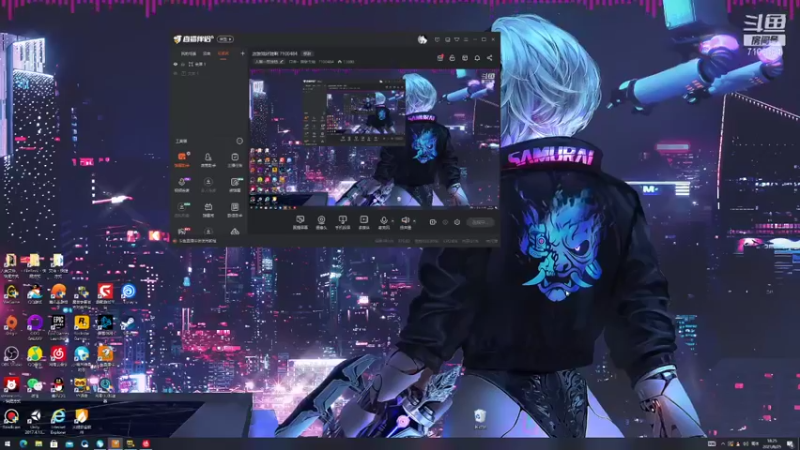Open Ubisoft Connect swirl shortcut
The image size is (800, 450).
click(129, 293)
